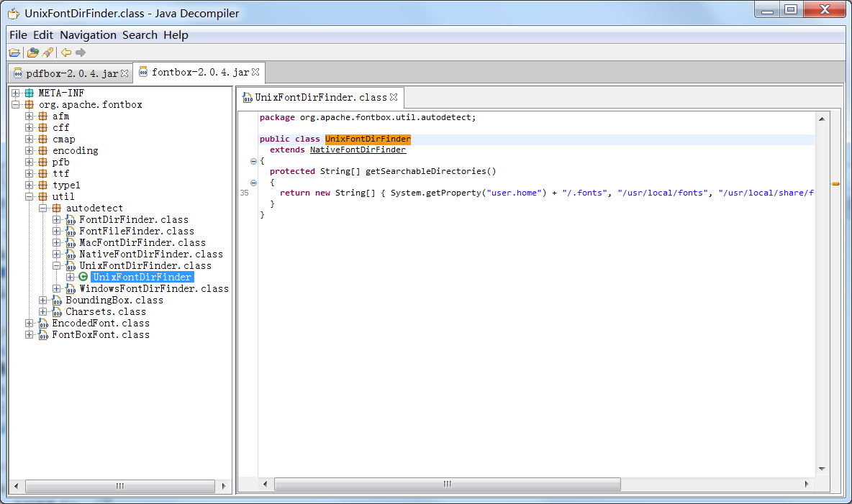Collapse the autodetect package node
This screenshot has height=504, width=852.
42,209
